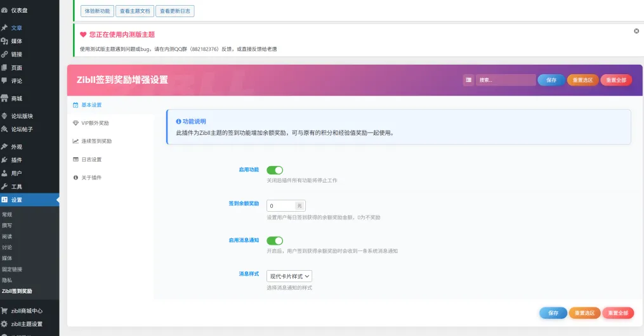Click the 页面 pages icon
The width and height of the screenshot is (644, 336).
[4, 67]
